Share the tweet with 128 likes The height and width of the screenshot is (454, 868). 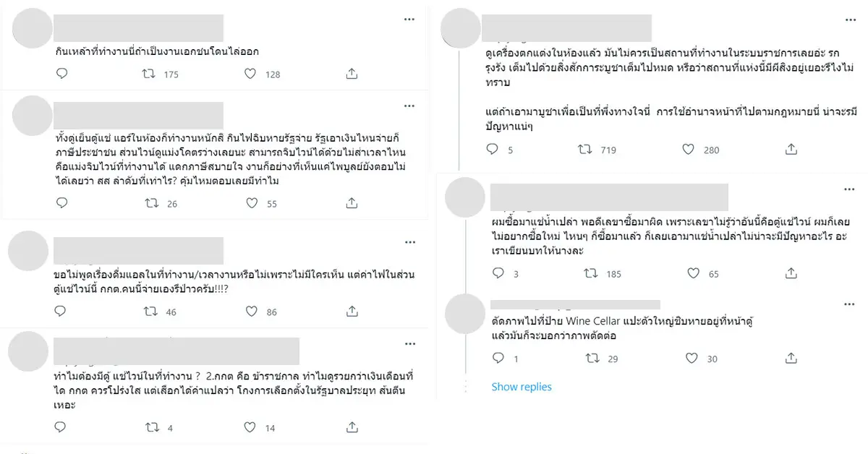click(352, 74)
